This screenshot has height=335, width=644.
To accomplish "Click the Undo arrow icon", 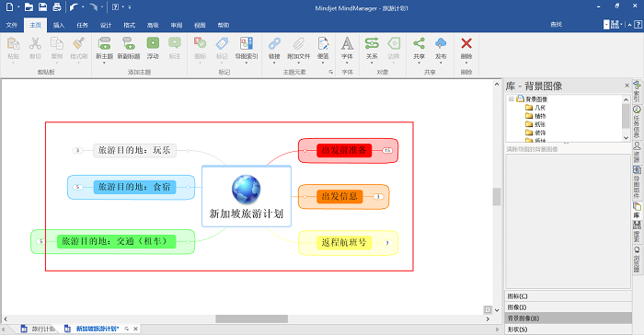I will point(74,7).
